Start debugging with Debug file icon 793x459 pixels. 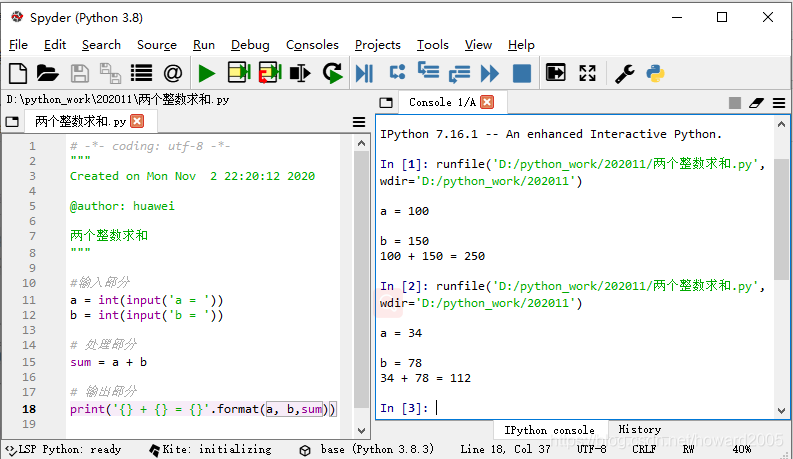click(364, 73)
